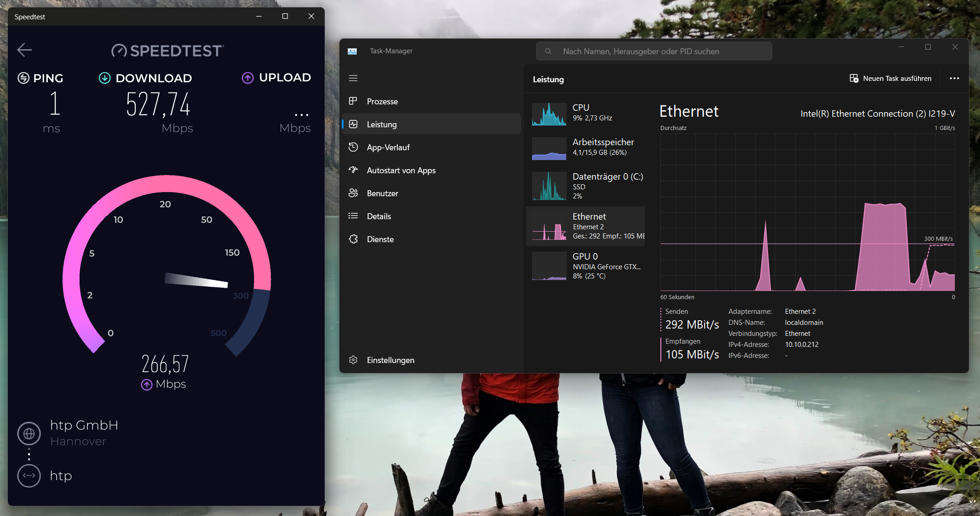Select the CPU performance thumbnail
The image size is (980, 516).
click(549, 114)
